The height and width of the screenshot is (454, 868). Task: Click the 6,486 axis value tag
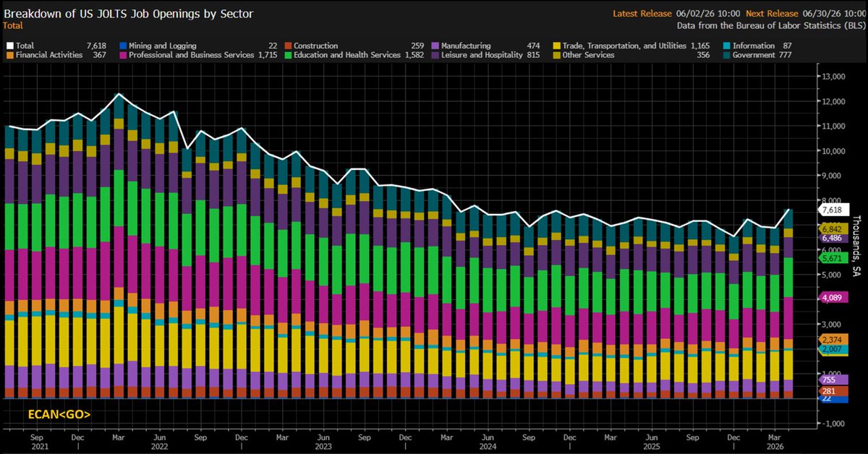[x=833, y=238]
